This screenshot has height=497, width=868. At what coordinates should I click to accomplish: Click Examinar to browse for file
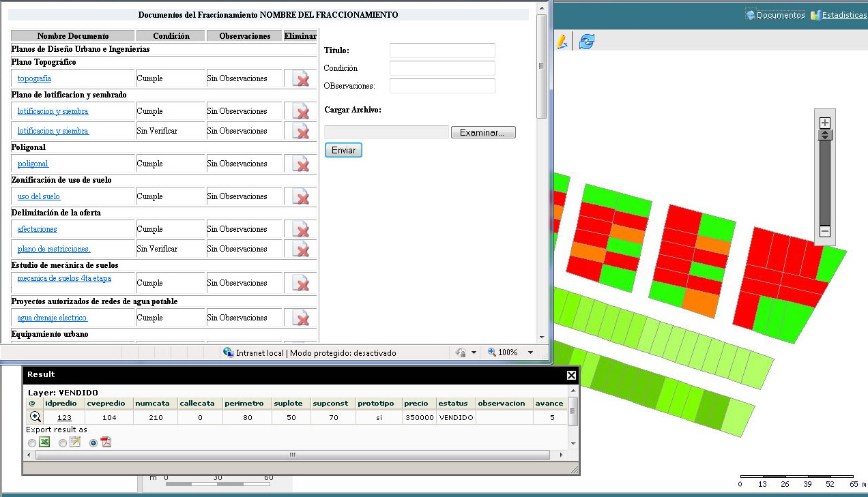tap(482, 132)
